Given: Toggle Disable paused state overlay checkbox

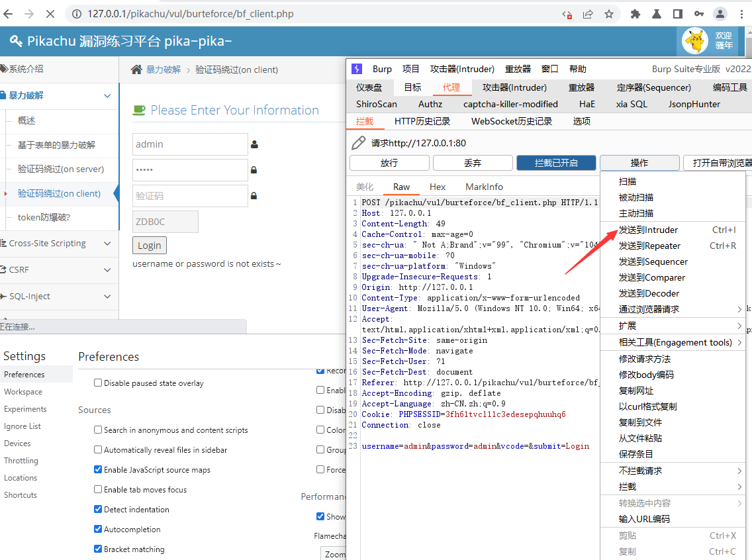Looking at the screenshot, I should [x=98, y=383].
